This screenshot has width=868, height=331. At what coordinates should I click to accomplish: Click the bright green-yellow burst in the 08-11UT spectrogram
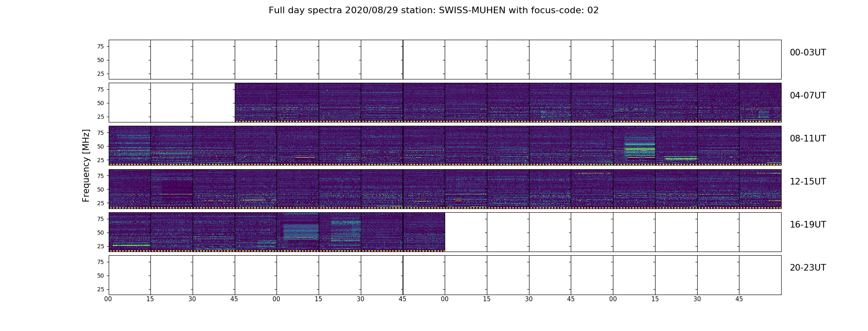(640, 146)
